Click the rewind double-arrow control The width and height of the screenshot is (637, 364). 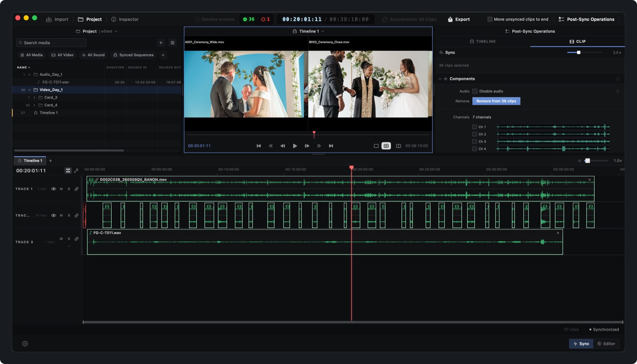coord(271,146)
